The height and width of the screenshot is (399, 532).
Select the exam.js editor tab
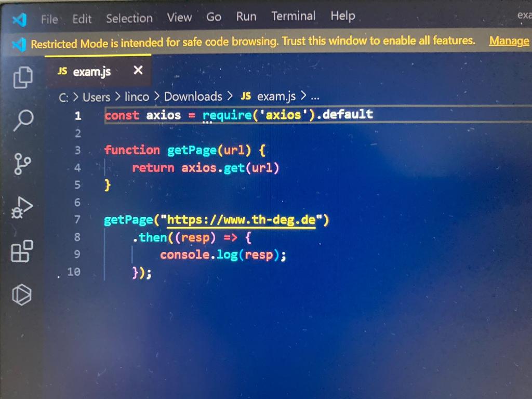[91, 71]
